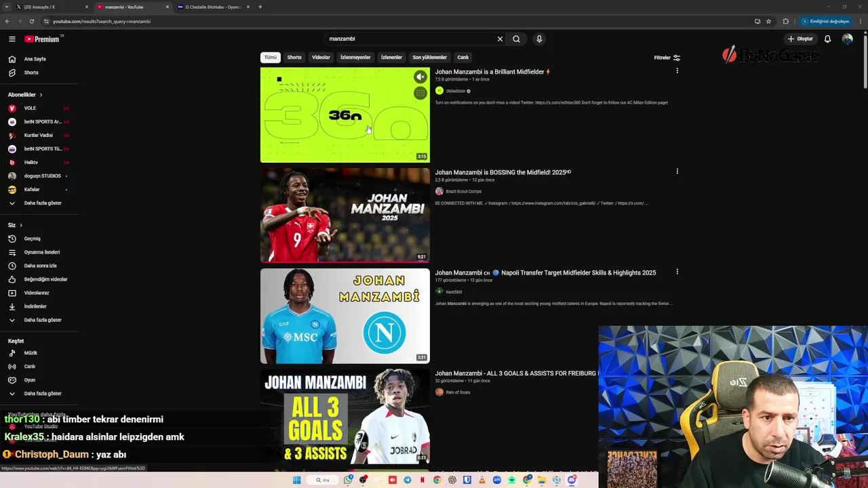Screen dimensions: 868x488
Task: Open the Abonelikler section chevron
Action: (x=41, y=95)
